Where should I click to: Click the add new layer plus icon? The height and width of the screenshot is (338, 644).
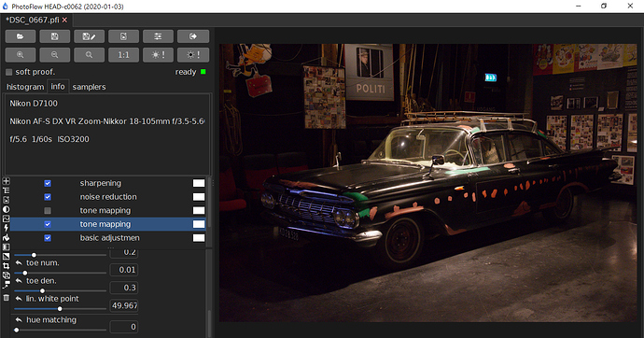tap(6, 181)
